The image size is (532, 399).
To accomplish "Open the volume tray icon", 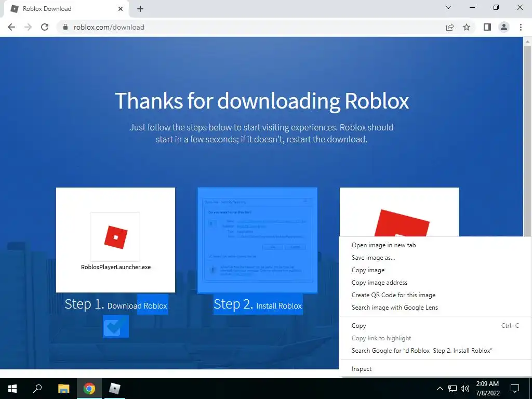I will pos(465,389).
